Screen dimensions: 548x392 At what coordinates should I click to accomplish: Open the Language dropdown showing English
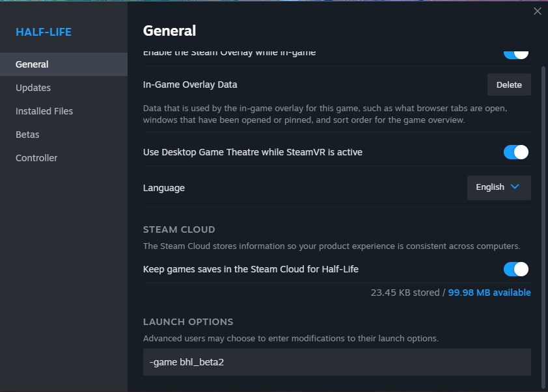[x=499, y=187]
